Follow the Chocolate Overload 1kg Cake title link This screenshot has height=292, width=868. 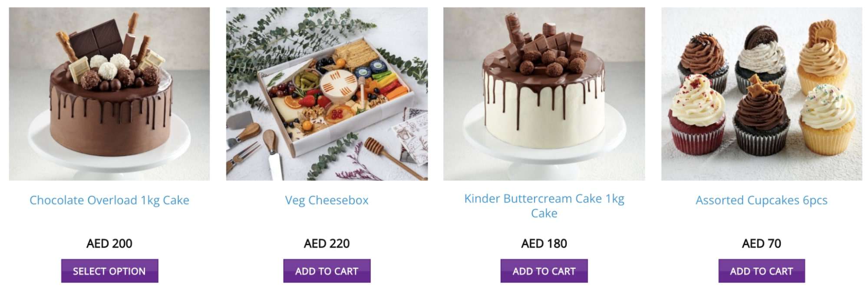click(x=109, y=200)
